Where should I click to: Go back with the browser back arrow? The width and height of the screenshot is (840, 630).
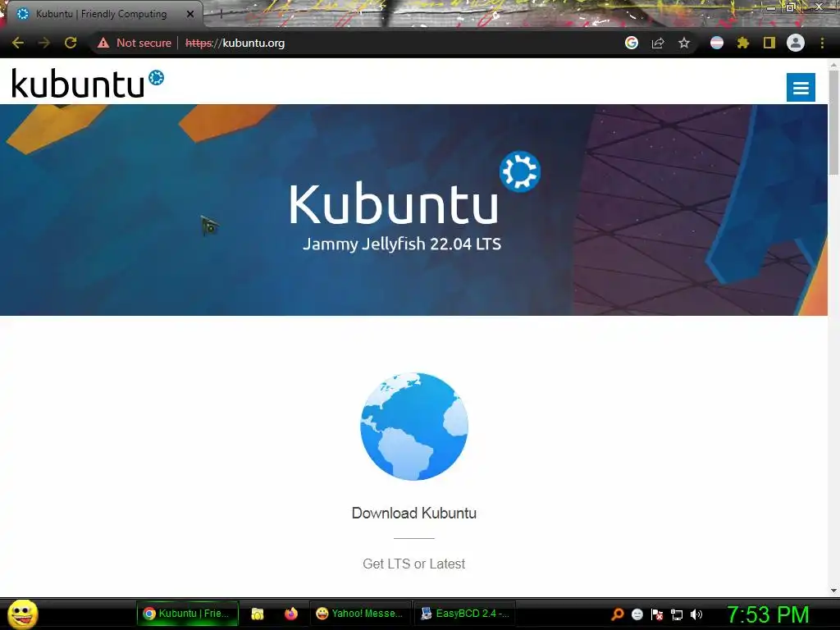pyautogui.click(x=18, y=43)
